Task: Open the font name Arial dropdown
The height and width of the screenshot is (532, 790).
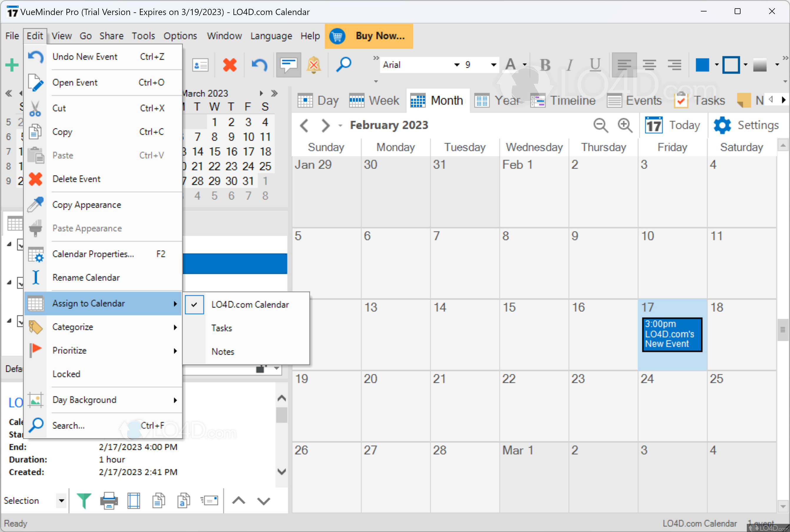Action: tap(457, 65)
